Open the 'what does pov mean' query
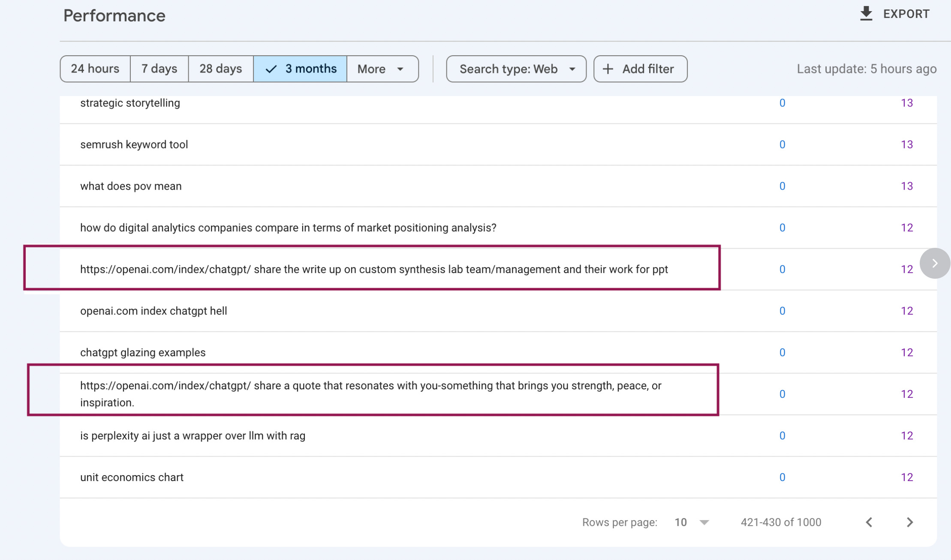Screen dimensions: 951x560 pos(131,187)
